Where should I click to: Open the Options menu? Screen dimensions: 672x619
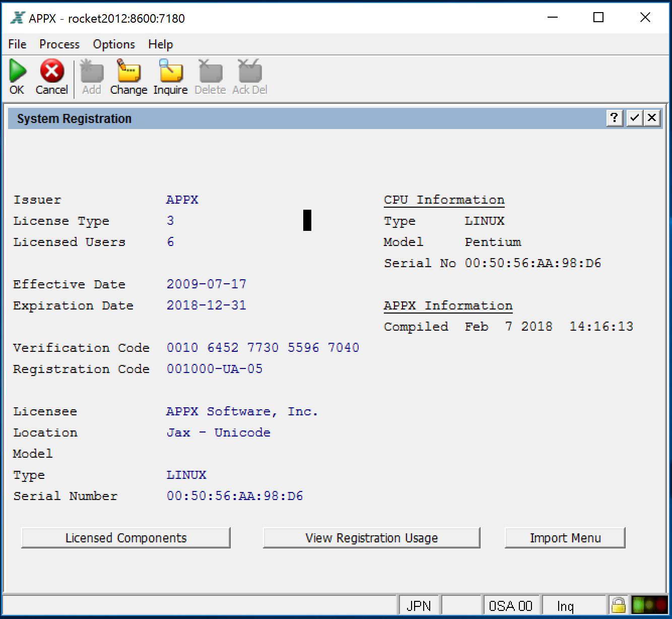tap(114, 44)
